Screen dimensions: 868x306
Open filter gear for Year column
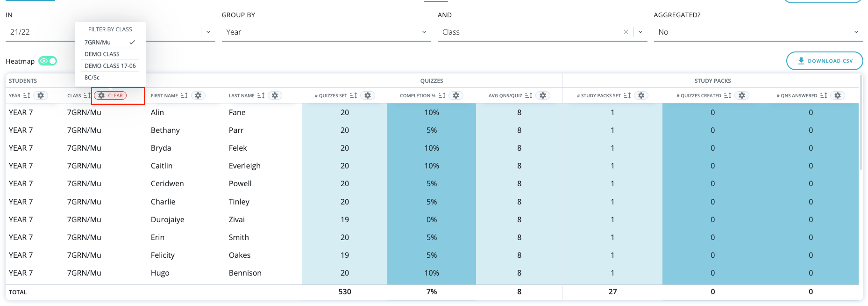[x=41, y=95]
